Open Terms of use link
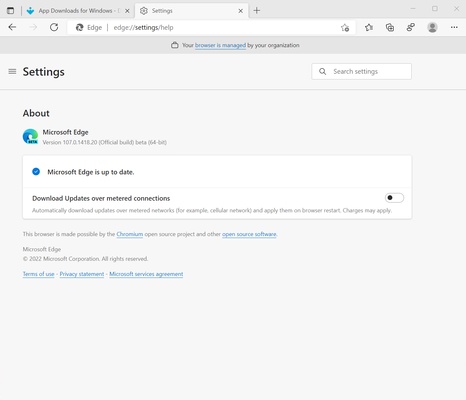Screen dimensions: 466x400 click(x=38, y=274)
